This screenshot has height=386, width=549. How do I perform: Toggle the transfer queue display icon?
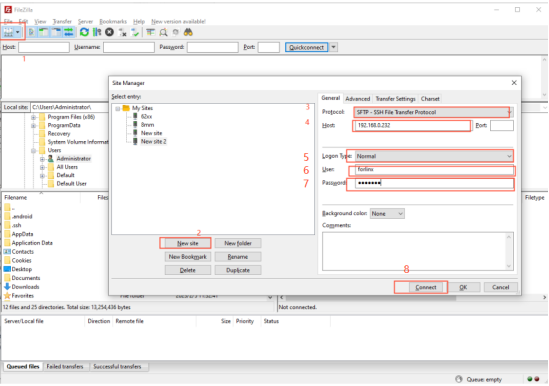(69, 33)
